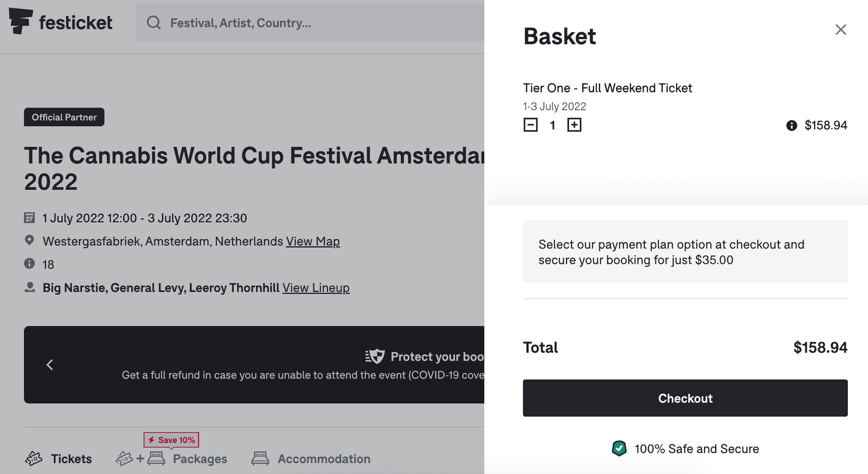This screenshot has width=868, height=474.
Task: Click the search magnifier icon
Action: (154, 23)
